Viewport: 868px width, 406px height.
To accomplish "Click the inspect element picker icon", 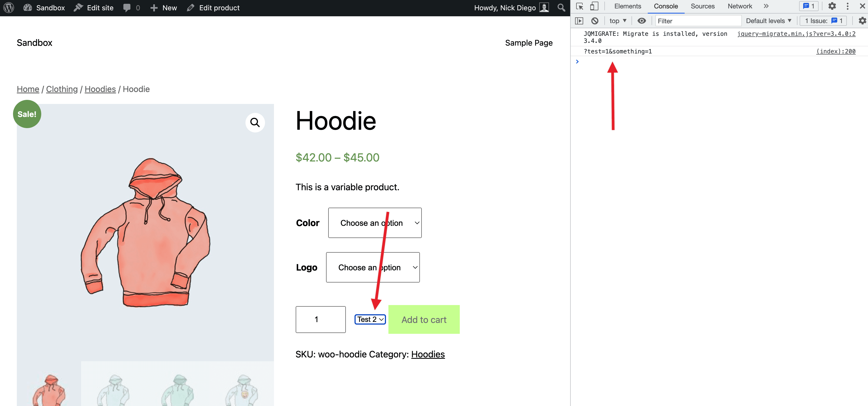I will pyautogui.click(x=580, y=7).
